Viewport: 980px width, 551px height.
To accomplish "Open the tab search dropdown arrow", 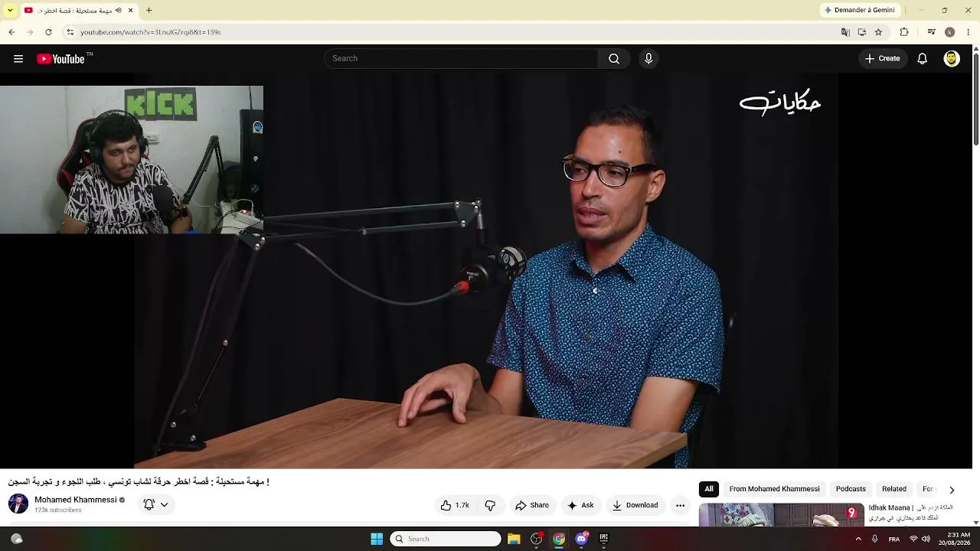I will [10, 10].
